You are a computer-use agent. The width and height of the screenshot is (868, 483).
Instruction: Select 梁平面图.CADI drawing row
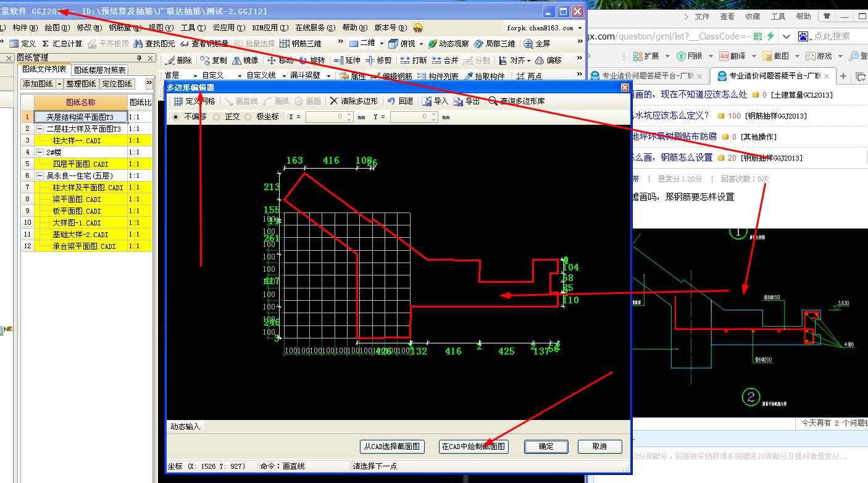click(x=86, y=199)
